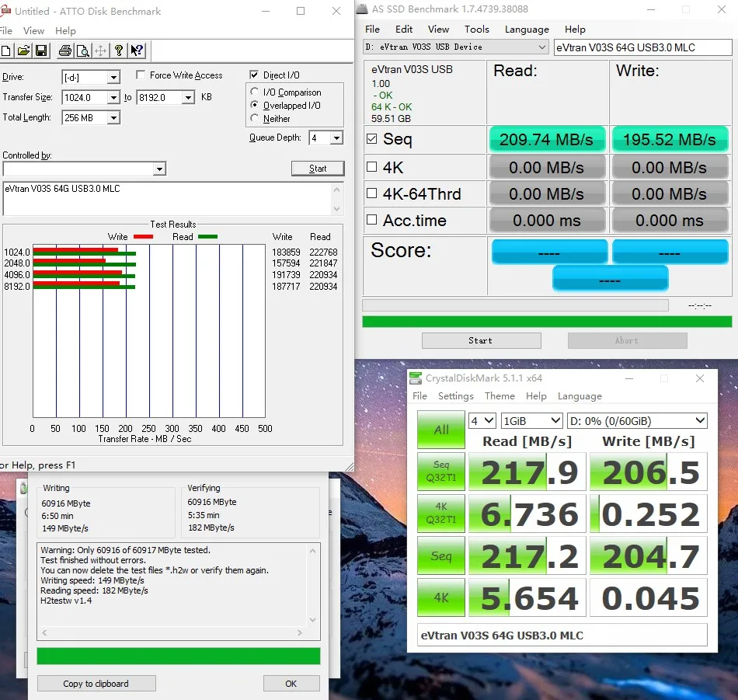Click the 209.74 MB/s Seq read result

point(547,139)
